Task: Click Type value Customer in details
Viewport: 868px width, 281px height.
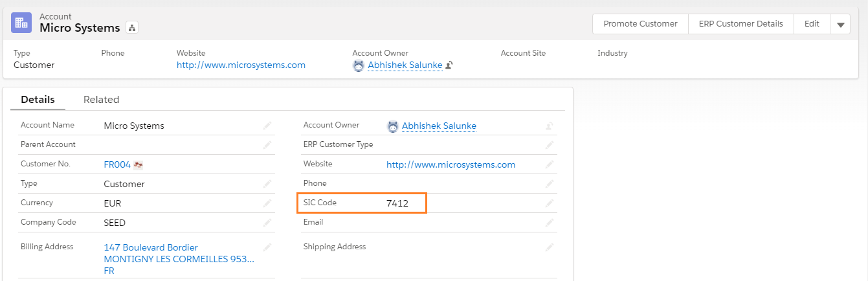Action: tap(124, 184)
